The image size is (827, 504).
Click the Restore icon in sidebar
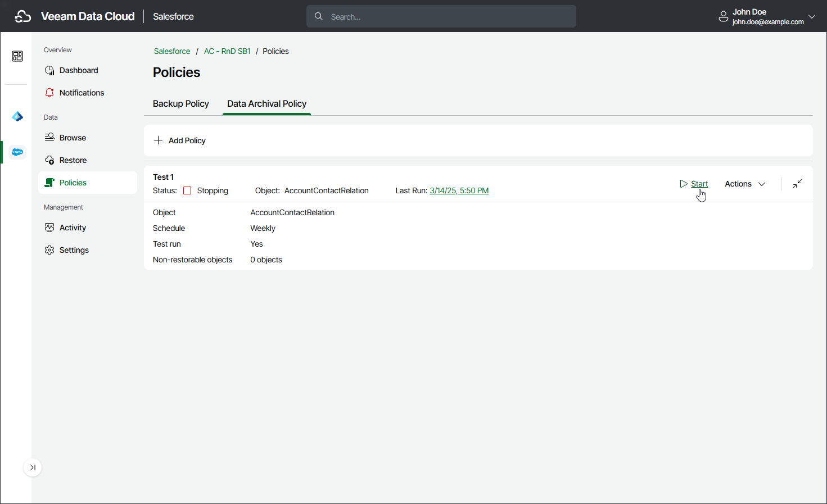click(49, 160)
